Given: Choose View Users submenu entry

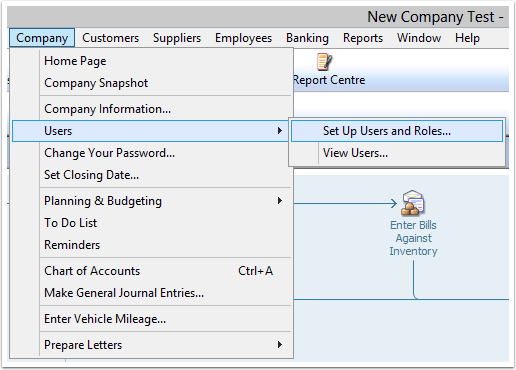Looking at the screenshot, I should [397, 153].
